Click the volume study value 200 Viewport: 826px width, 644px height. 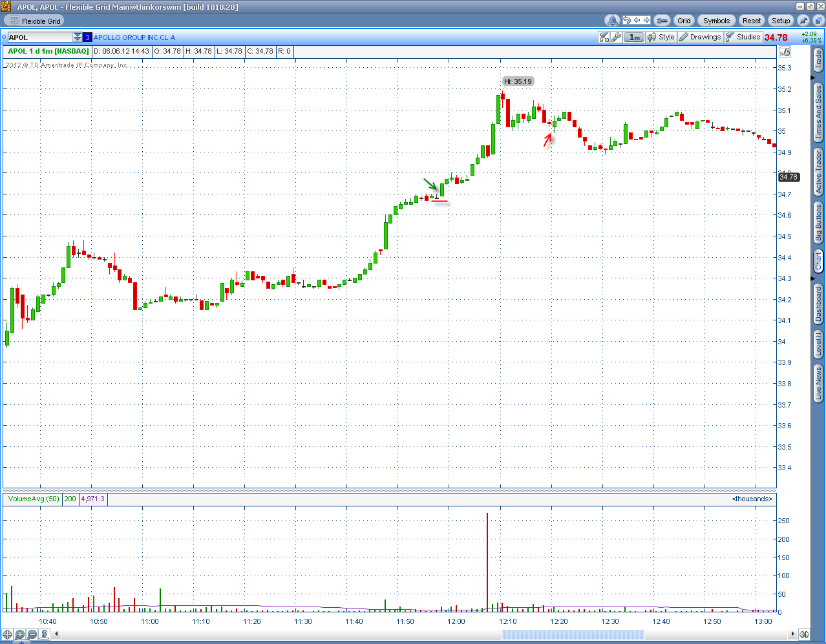pos(70,499)
